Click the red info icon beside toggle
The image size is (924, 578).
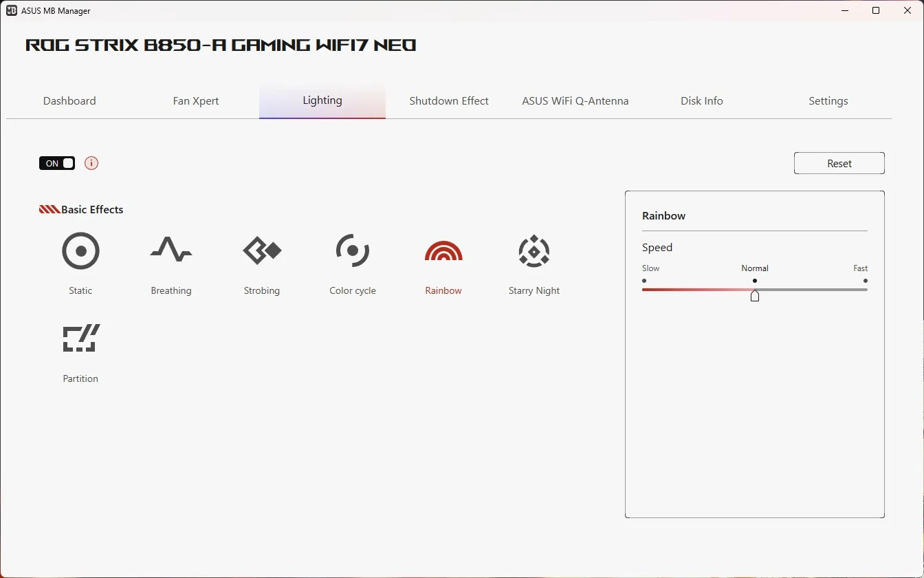(91, 163)
